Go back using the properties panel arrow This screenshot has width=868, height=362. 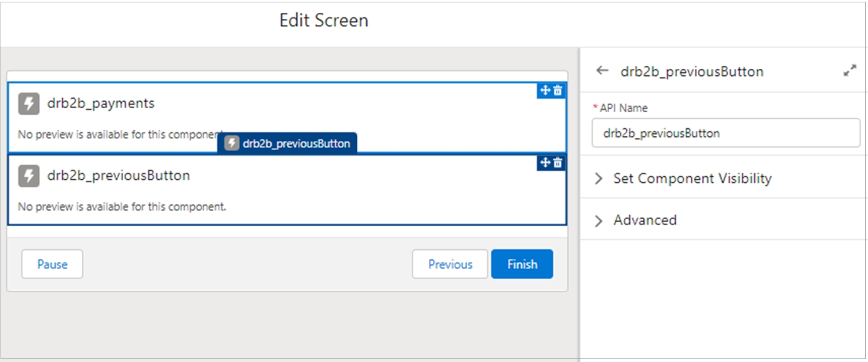pos(602,71)
